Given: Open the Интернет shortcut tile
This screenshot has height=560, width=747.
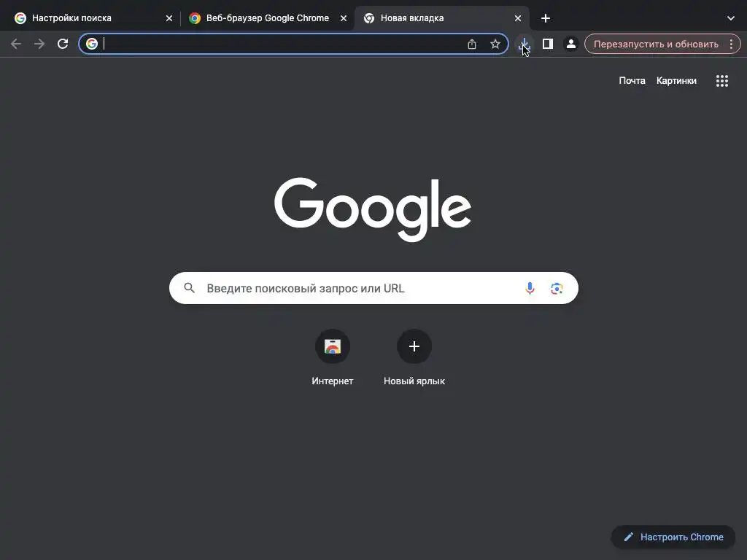Looking at the screenshot, I should [x=333, y=357].
